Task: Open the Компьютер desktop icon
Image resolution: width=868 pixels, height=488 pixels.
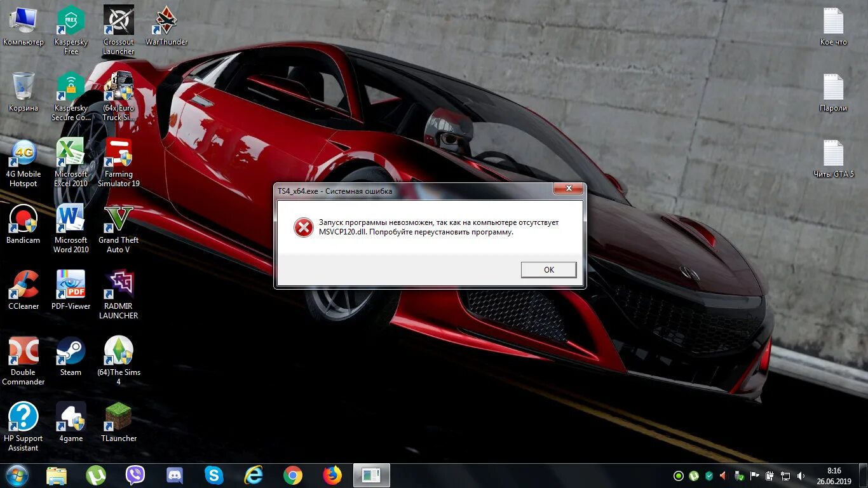Action: (24, 27)
